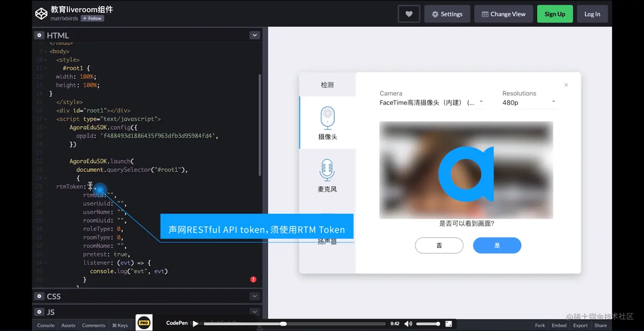This screenshot has width=644, height=331.
Task: Open the Resolutions dropdown showing 480p
Action: (553, 102)
